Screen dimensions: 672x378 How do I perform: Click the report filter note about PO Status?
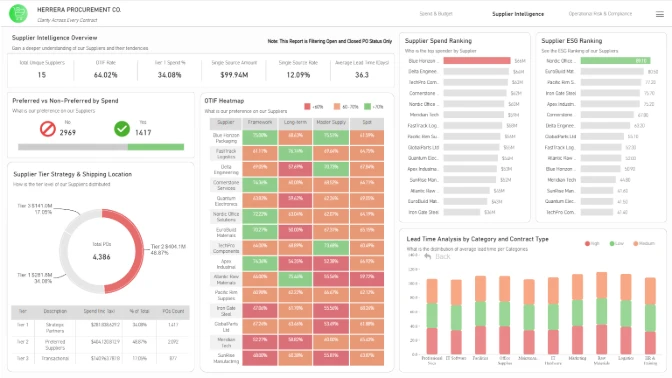pyautogui.click(x=330, y=41)
